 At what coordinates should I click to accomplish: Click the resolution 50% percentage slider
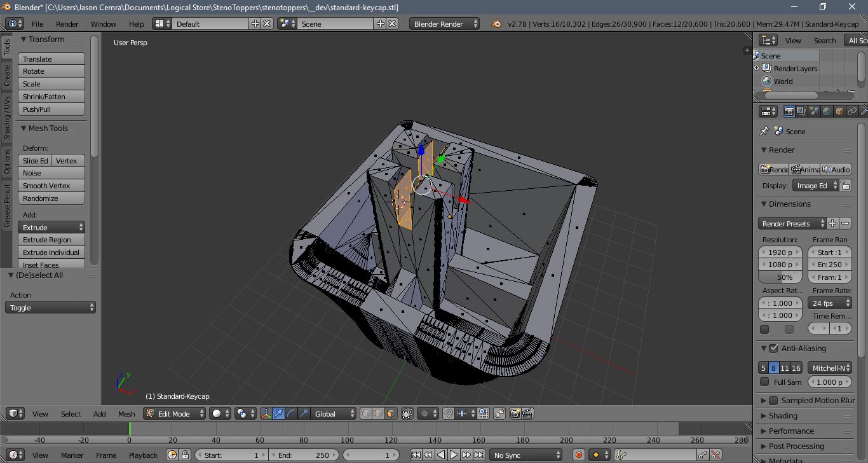(780, 277)
